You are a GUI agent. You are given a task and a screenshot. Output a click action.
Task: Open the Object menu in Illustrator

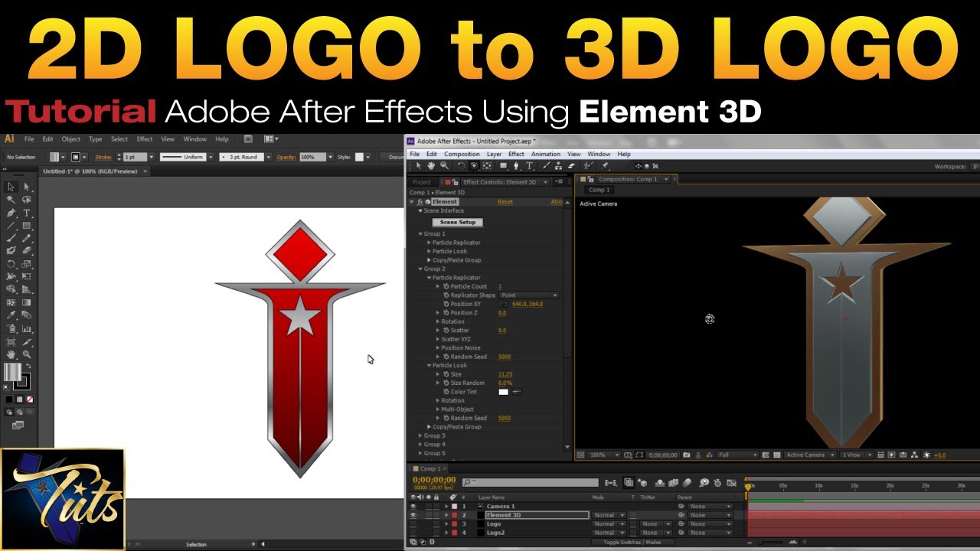coord(70,139)
